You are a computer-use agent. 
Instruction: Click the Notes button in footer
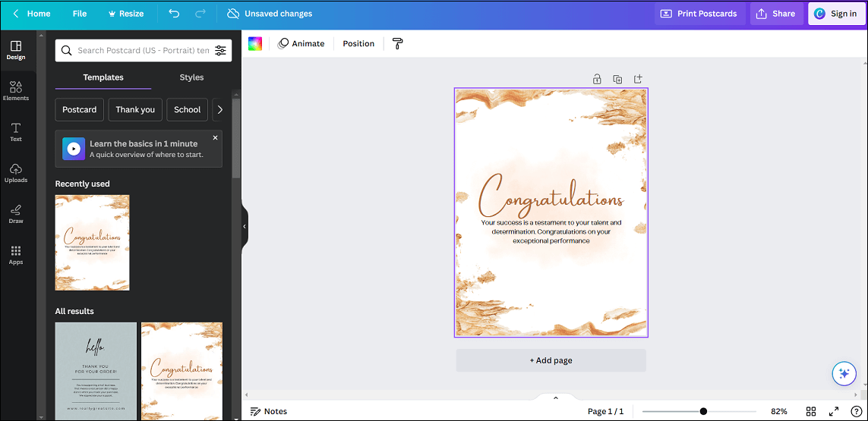coord(269,411)
